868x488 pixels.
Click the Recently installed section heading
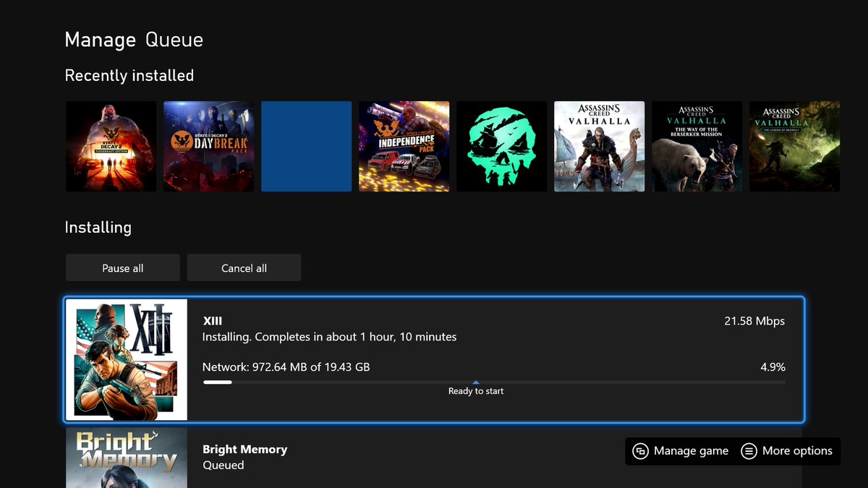[129, 76]
